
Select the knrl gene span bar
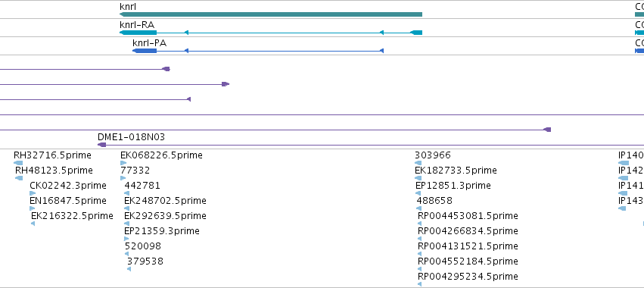[271, 14]
